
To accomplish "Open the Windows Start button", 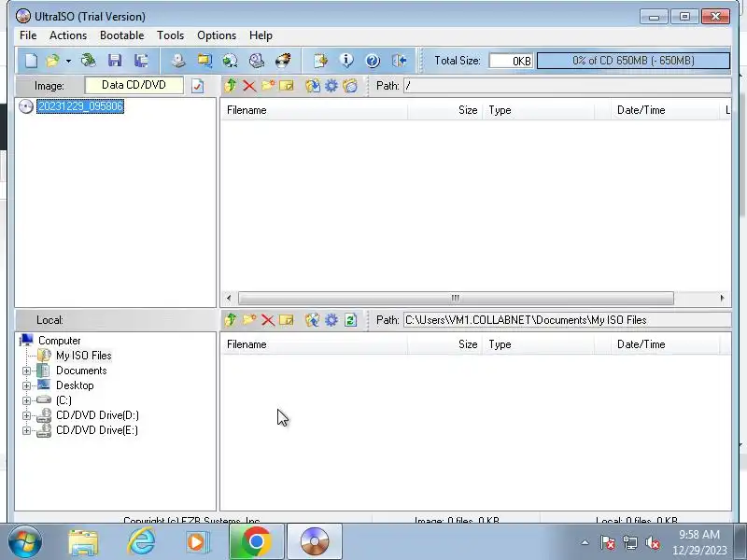I will (x=24, y=541).
